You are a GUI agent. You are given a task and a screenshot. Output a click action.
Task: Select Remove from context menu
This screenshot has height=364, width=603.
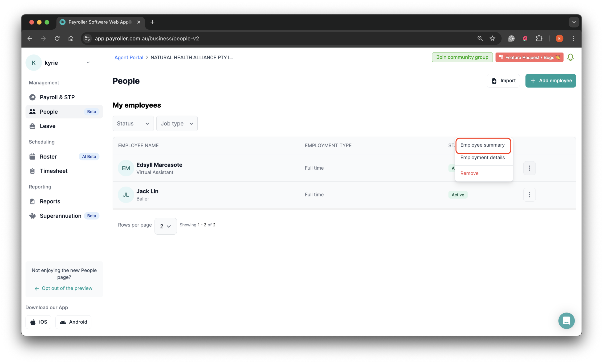469,173
